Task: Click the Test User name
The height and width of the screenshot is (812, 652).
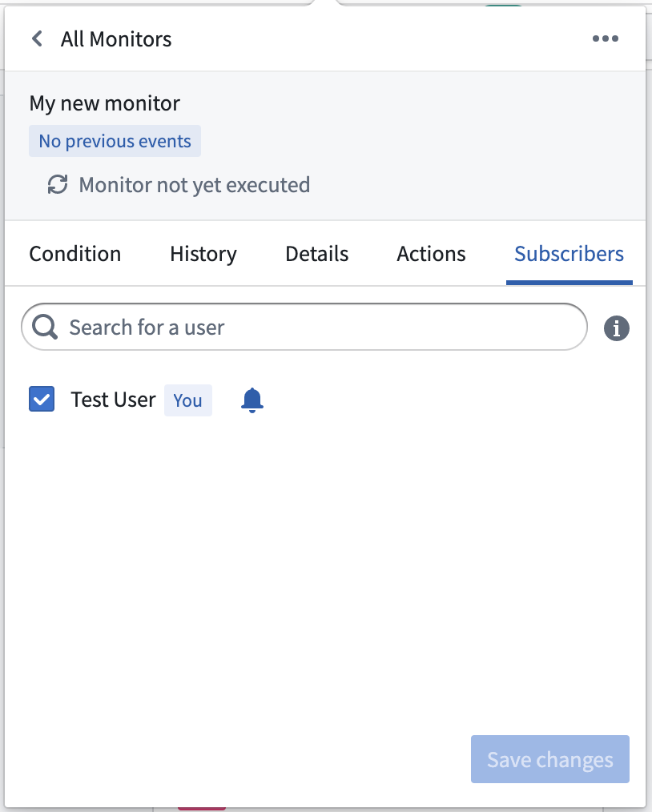Action: pos(114,400)
